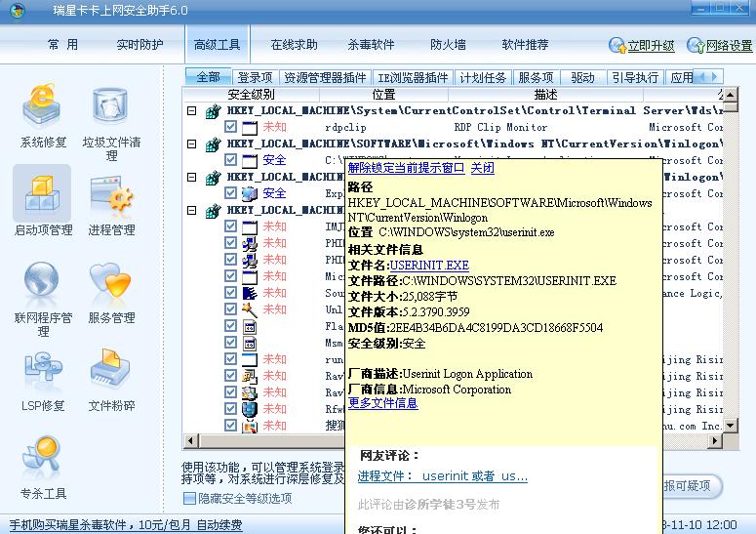Screen dimensions: 756x534
Task: Uncheck the Rfw entry checkbox
Action: click(x=230, y=409)
